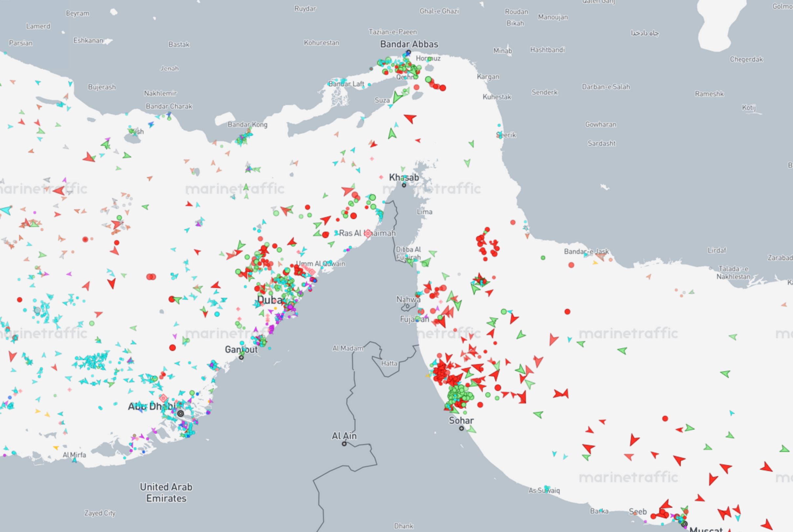Select the 'Bandar Charak' label

[169, 106]
